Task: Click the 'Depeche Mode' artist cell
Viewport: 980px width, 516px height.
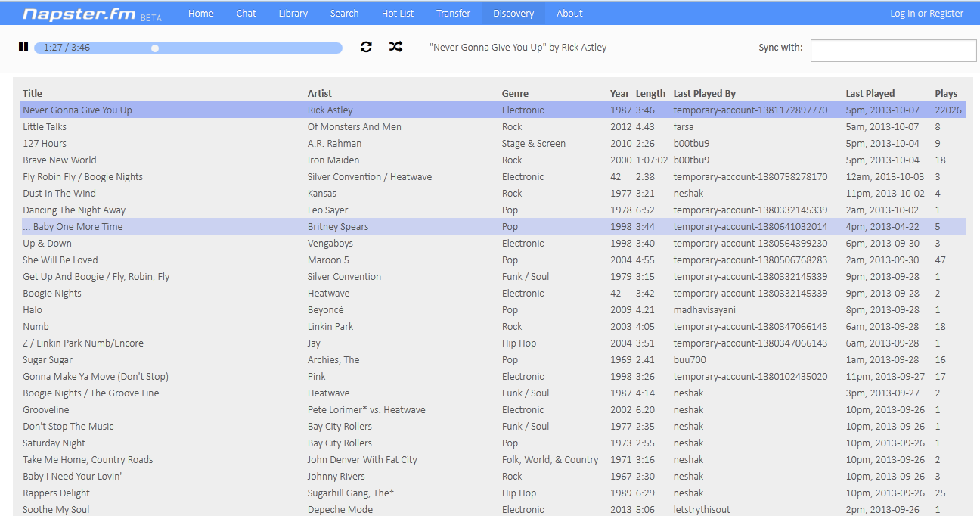Action: click(340, 510)
